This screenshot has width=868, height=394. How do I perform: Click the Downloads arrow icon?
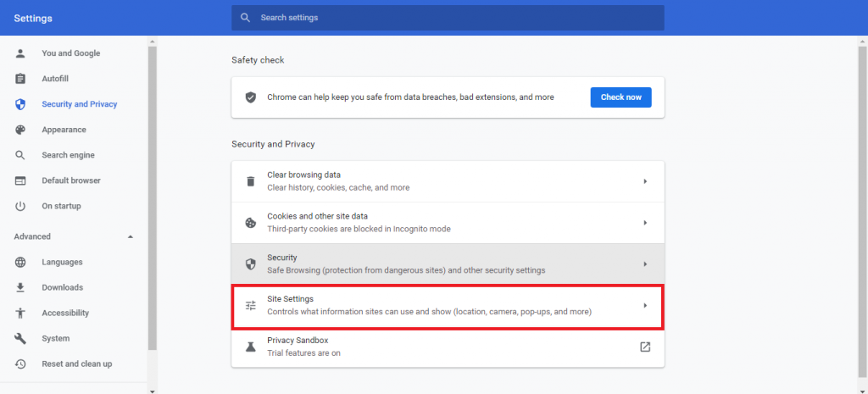[20, 287]
